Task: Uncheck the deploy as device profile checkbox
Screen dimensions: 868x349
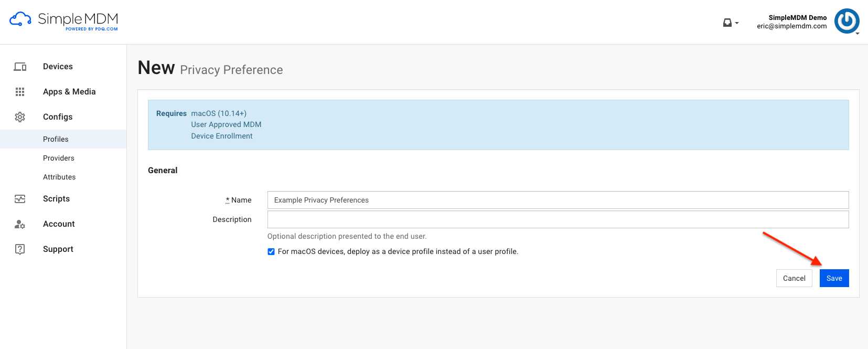Action: pos(271,252)
